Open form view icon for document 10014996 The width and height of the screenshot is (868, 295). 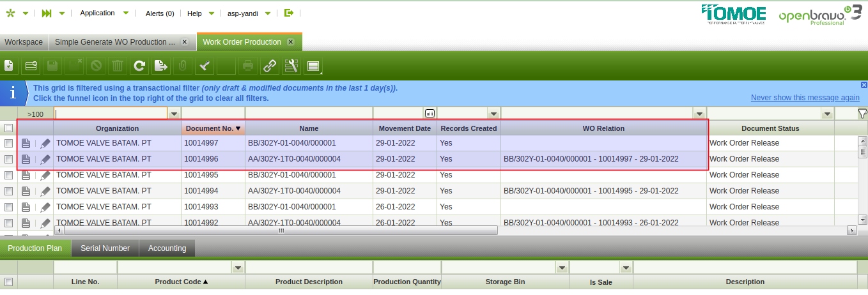click(26, 159)
